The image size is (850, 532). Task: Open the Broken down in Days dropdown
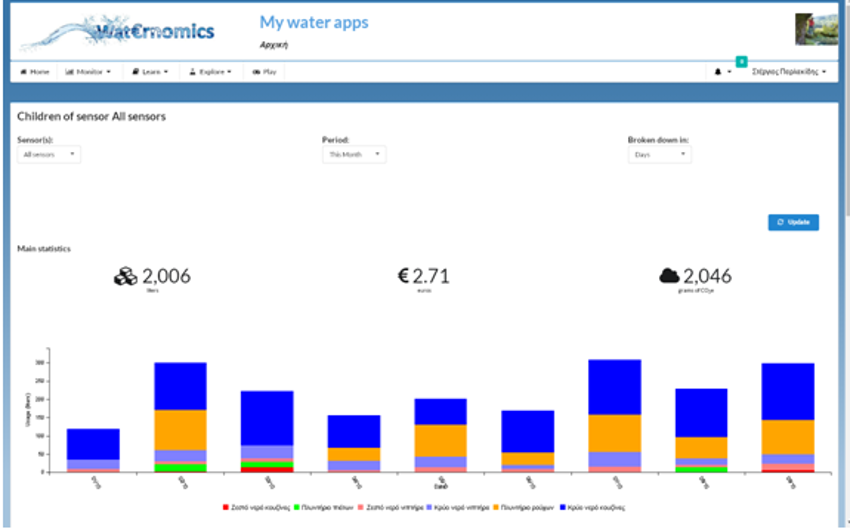click(659, 155)
